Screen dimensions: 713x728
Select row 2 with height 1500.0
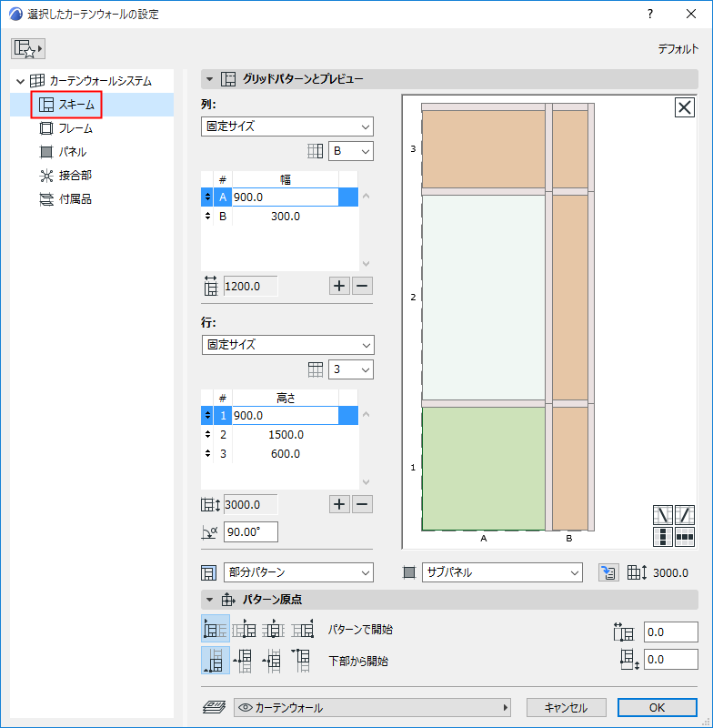[280, 435]
